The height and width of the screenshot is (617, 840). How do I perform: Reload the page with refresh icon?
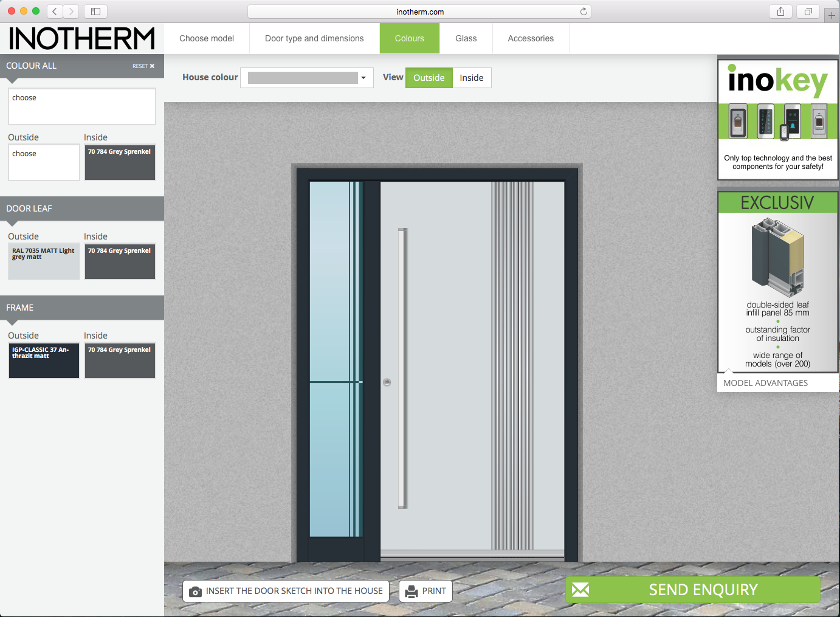pos(584,12)
